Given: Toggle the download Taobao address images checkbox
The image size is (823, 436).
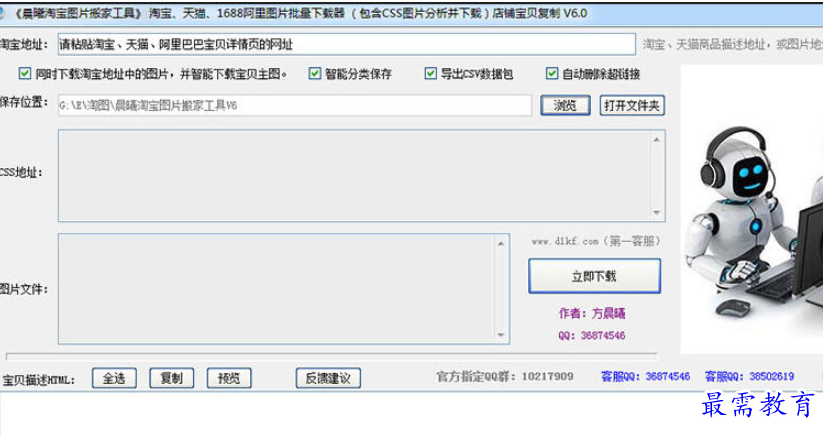Looking at the screenshot, I should (x=25, y=73).
